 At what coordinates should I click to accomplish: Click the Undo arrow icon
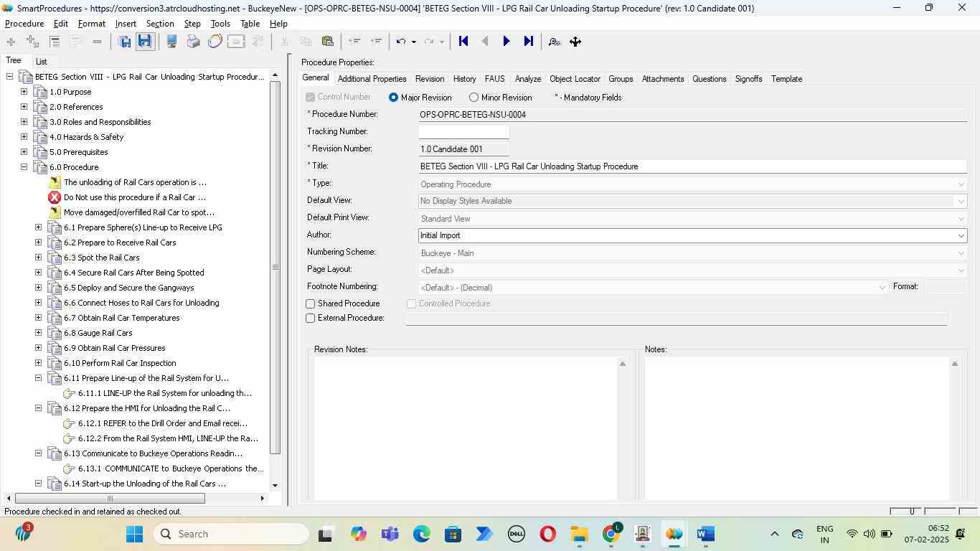click(x=401, y=42)
